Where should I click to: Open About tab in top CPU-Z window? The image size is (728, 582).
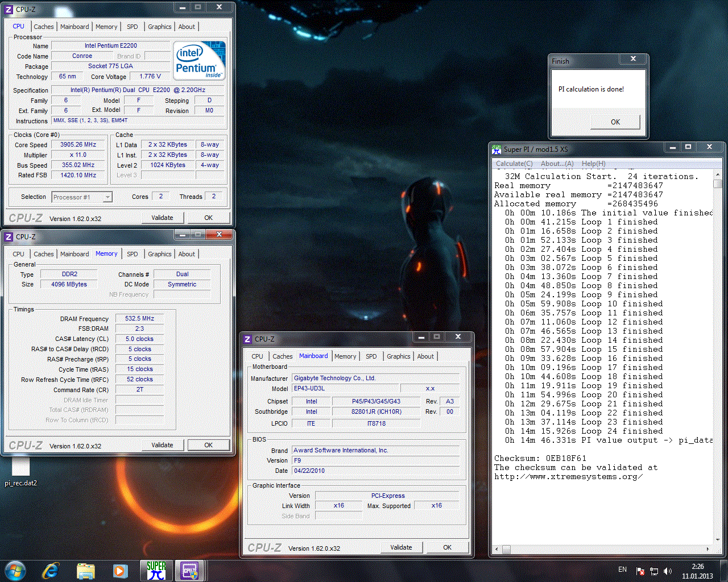pos(187,27)
